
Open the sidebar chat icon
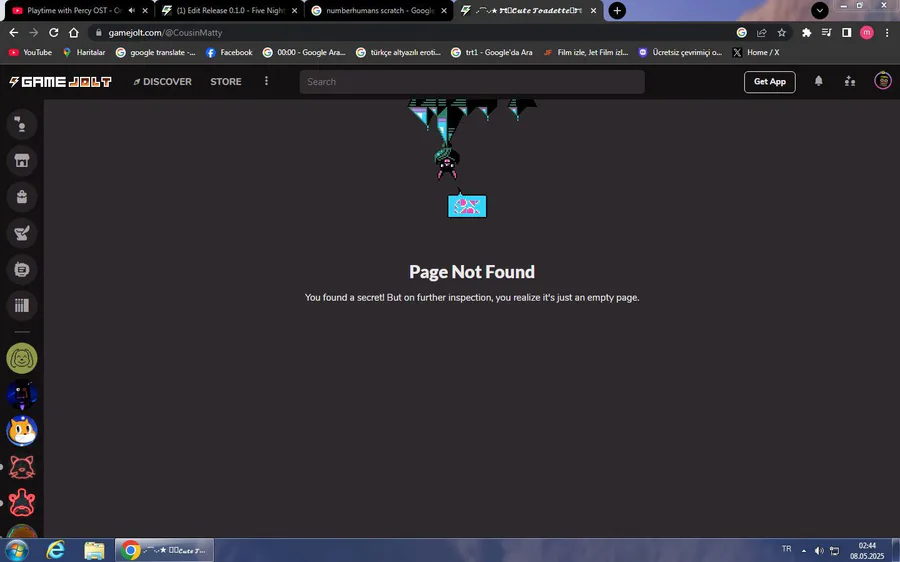coord(22,269)
